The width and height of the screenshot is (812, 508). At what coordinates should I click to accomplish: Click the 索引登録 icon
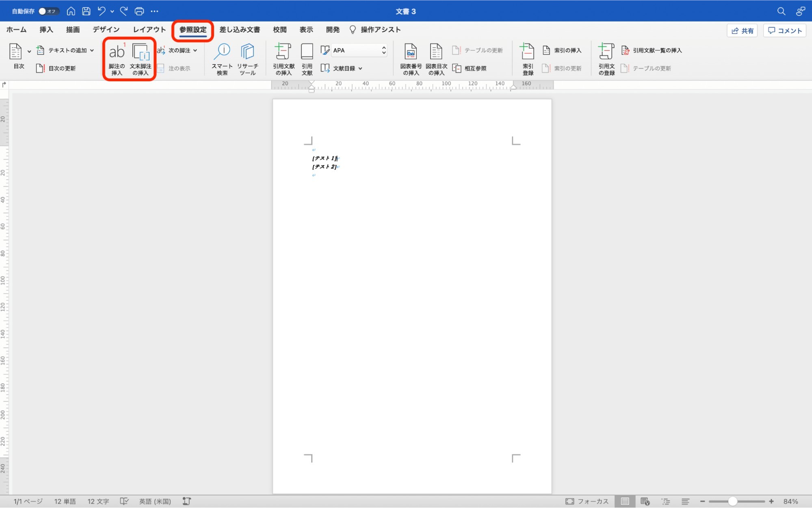[528, 59]
